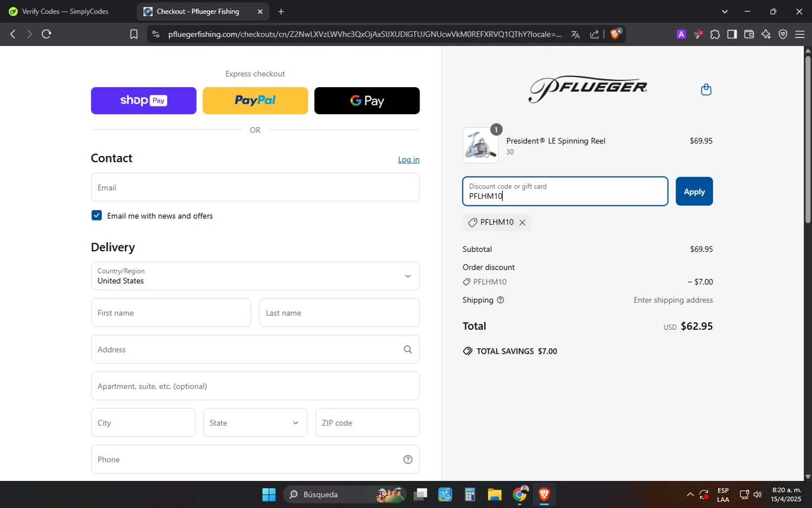Follow the Log in link

(x=409, y=160)
